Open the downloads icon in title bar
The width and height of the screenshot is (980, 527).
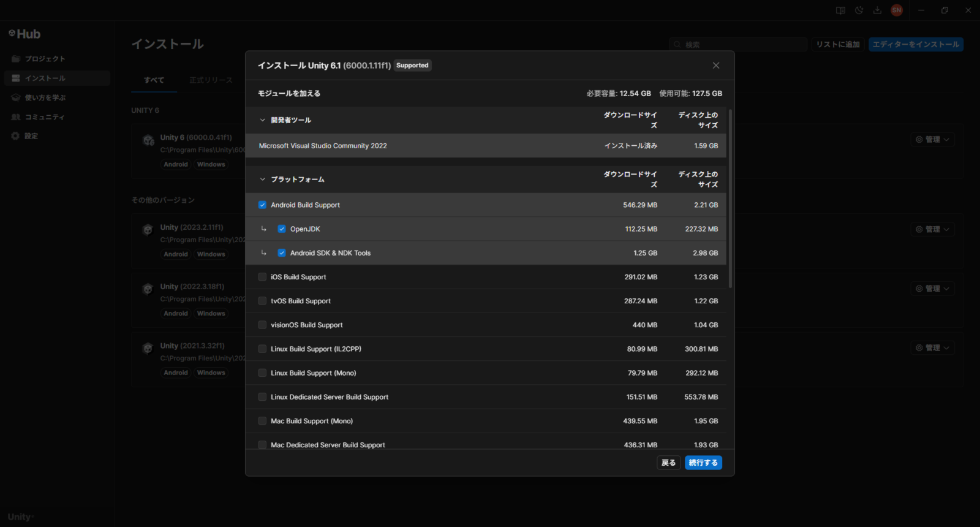[877, 10]
